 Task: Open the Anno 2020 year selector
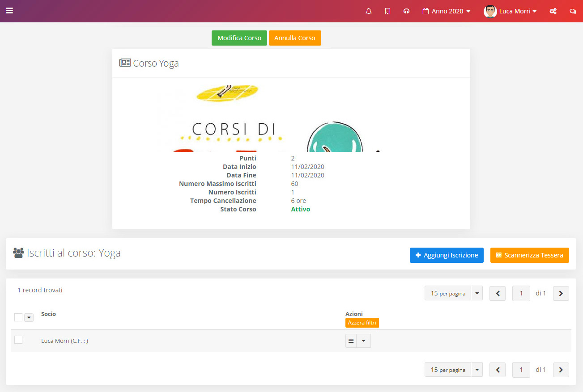[447, 11]
